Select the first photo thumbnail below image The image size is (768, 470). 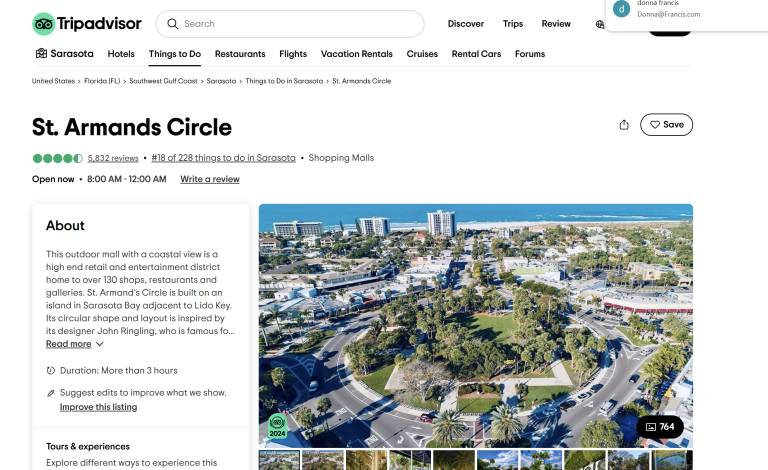pos(279,460)
